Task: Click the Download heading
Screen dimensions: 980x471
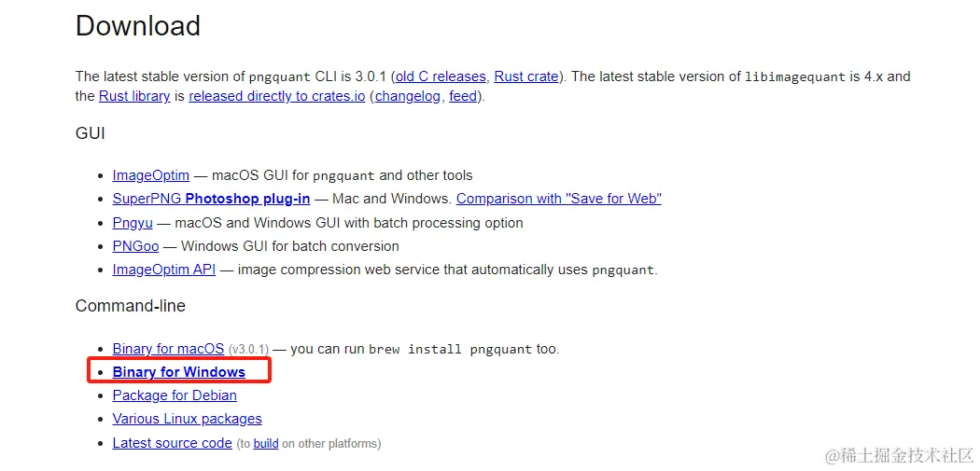Action: [x=138, y=25]
